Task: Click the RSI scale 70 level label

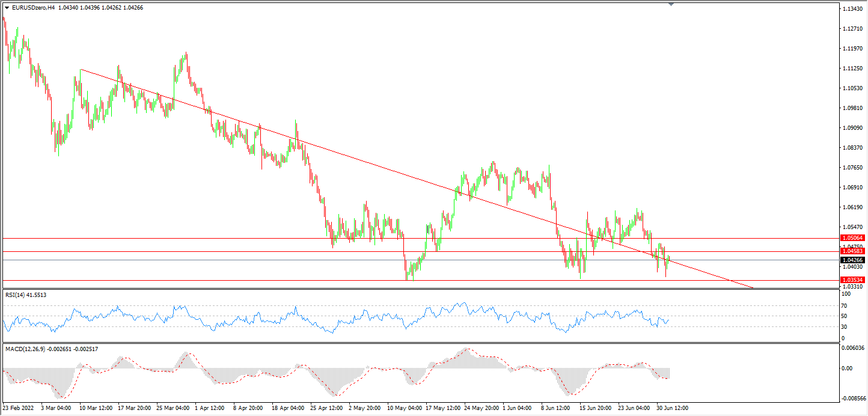Action: [x=845, y=305]
